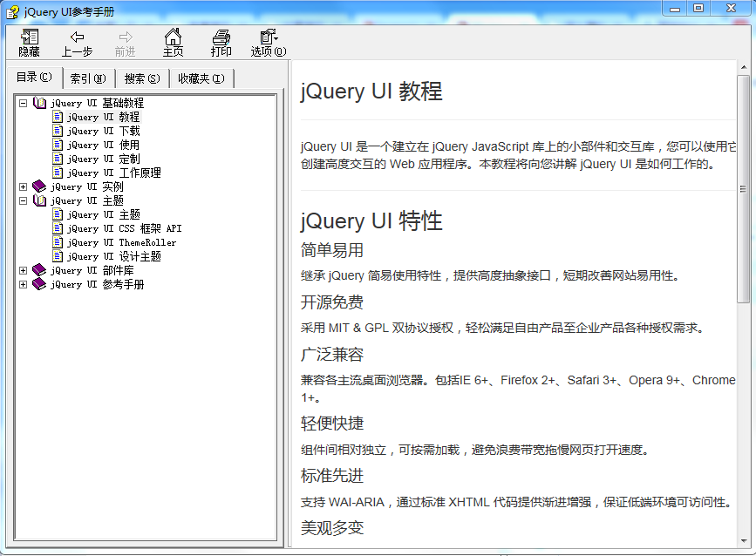Open the jQuery UI CSS 框架 API topic
Image resolution: width=756 pixels, height=556 pixels.
coord(124,228)
